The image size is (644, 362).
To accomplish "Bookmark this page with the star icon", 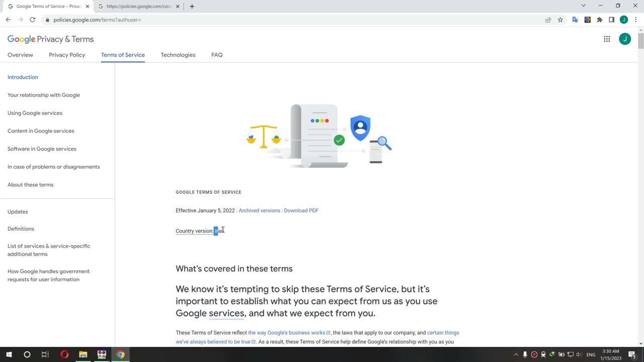I will [560, 20].
